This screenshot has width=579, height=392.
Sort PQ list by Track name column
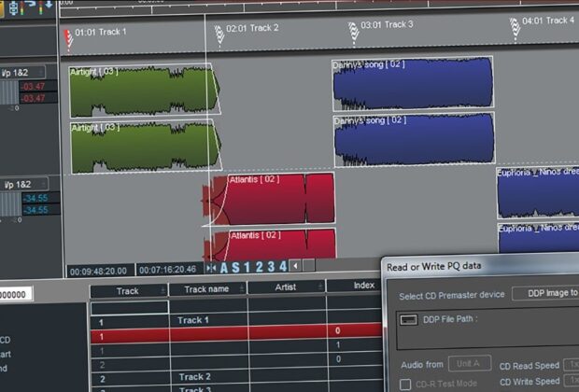[x=207, y=289]
